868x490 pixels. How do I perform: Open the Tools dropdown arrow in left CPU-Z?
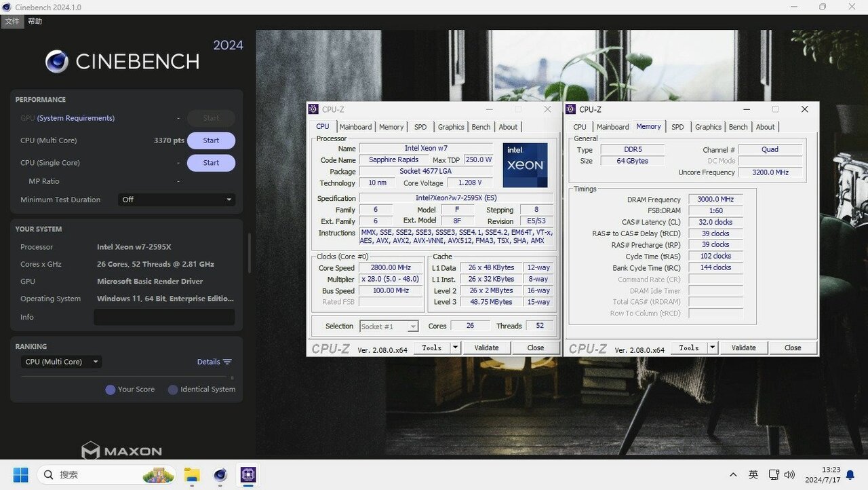[x=455, y=347]
